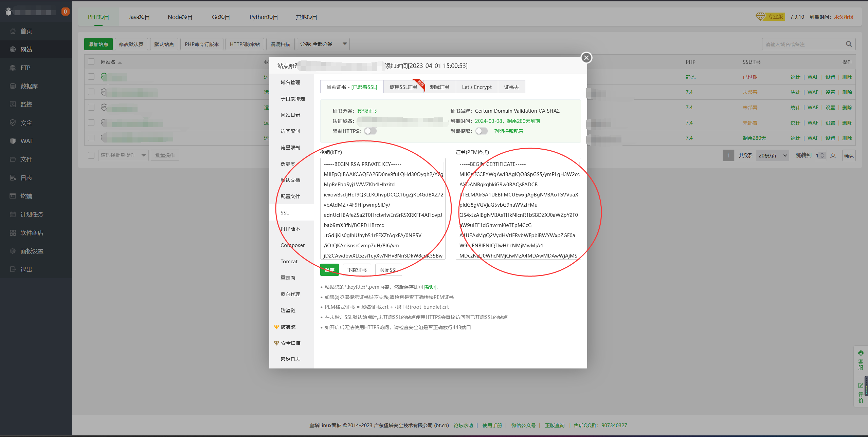Open the FTP sidebar icon
The image size is (868, 437).
13,68
